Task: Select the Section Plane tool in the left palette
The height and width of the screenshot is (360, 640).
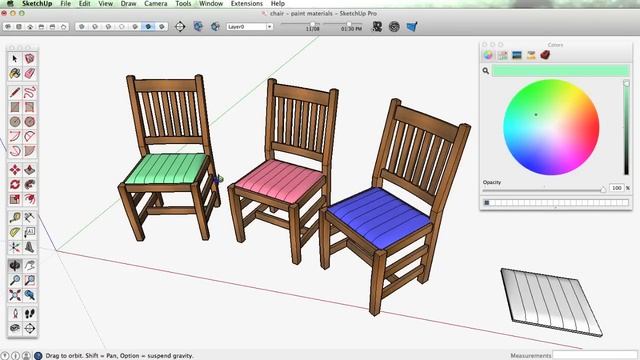Action: click(29, 328)
